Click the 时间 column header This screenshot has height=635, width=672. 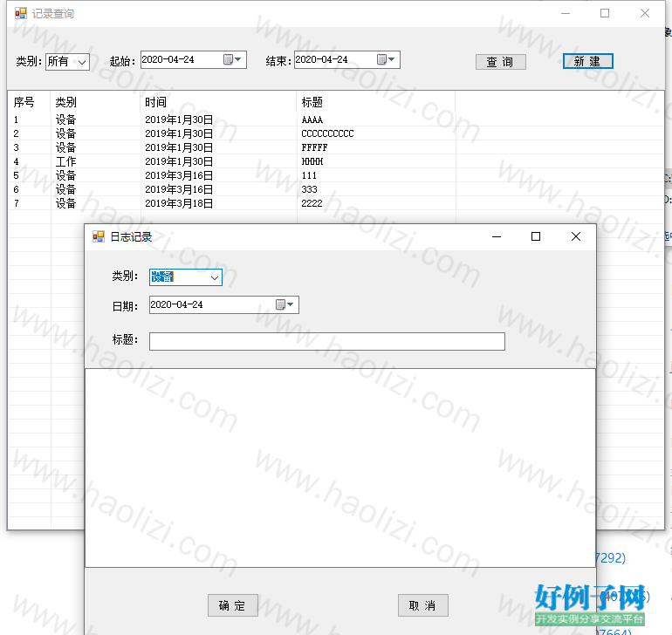click(x=218, y=102)
